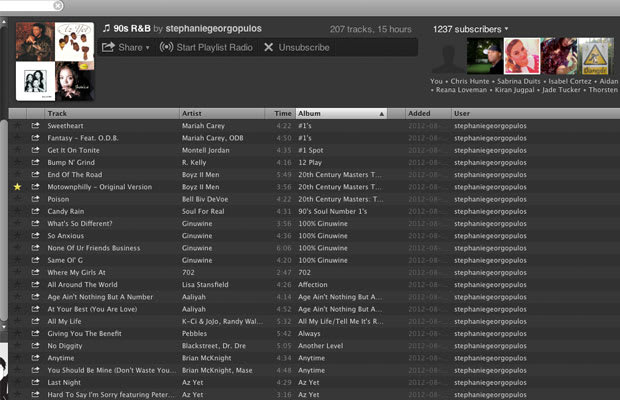Open subscriber Kiran Jugpal's profile
Image resolution: width=620 pixels, height=400 pixels.
pyautogui.click(x=514, y=90)
